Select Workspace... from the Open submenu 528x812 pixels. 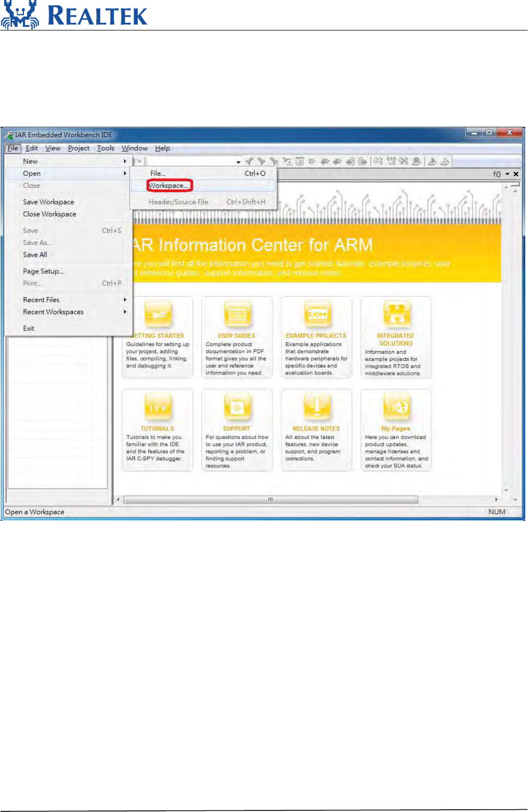click(x=169, y=186)
